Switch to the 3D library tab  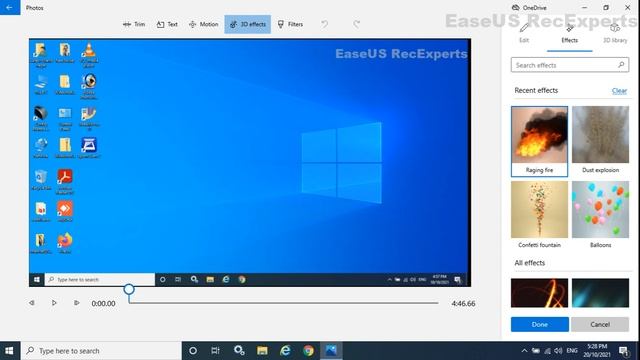pyautogui.click(x=615, y=34)
